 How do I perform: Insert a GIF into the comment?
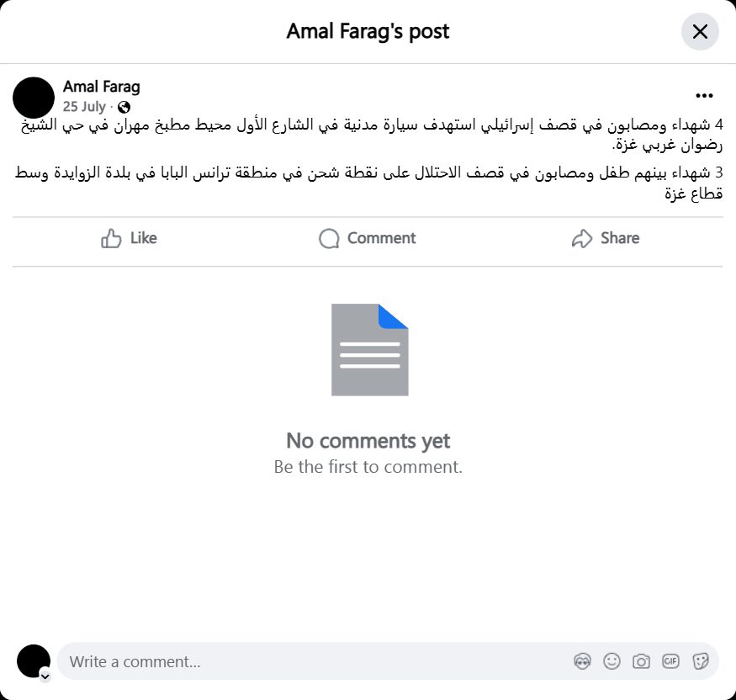pos(670,661)
